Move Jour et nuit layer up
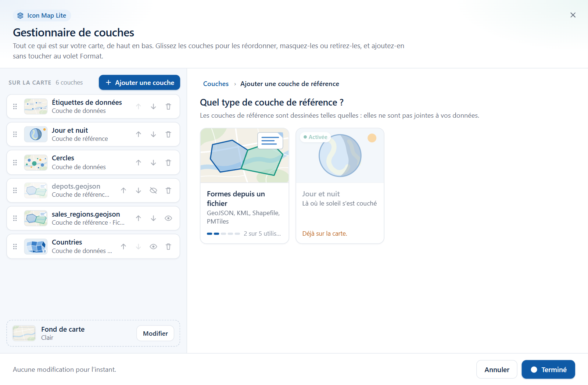This screenshot has width=588, height=385. pos(139,135)
